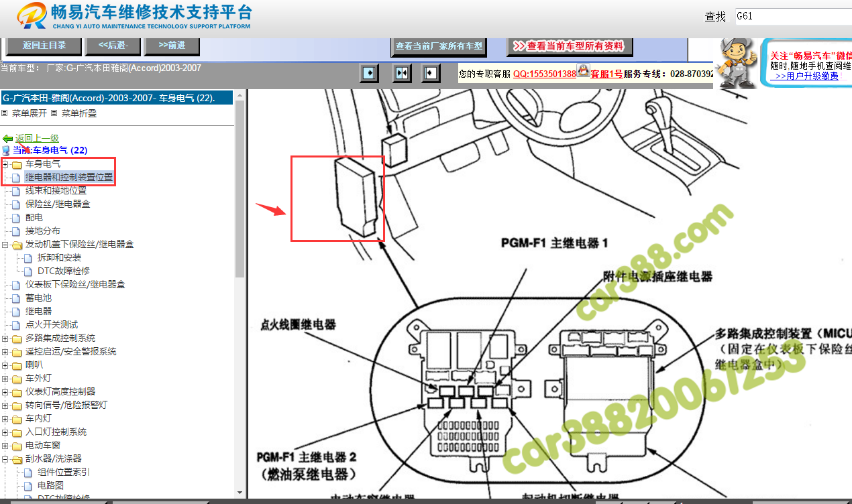The height and width of the screenshot is (504, 852).
Task: Click the middle split-pane layout icon
Action: (x=402, y=72)
